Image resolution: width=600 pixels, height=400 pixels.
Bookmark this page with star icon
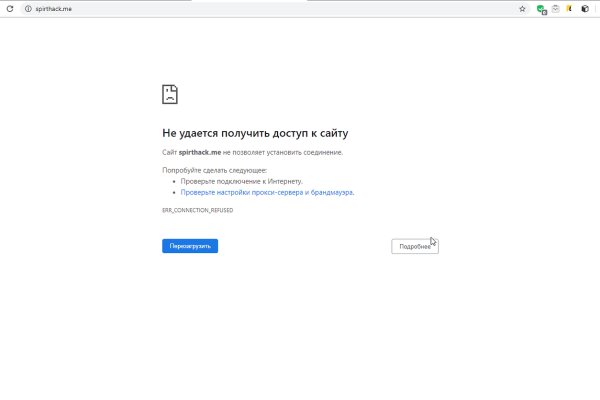pos(522,8)
